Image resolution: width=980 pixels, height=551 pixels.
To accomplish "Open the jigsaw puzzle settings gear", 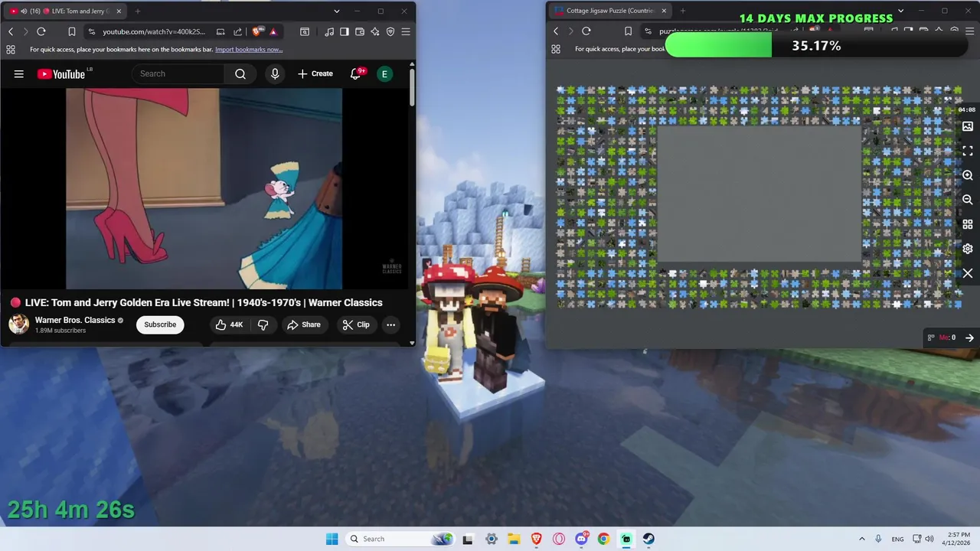I will (x=968, y=249).
